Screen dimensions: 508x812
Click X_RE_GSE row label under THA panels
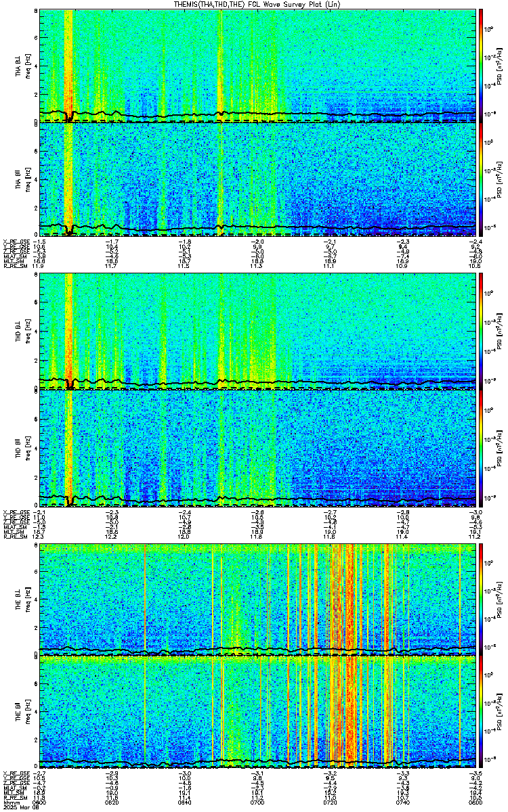[x=15, y=241]
